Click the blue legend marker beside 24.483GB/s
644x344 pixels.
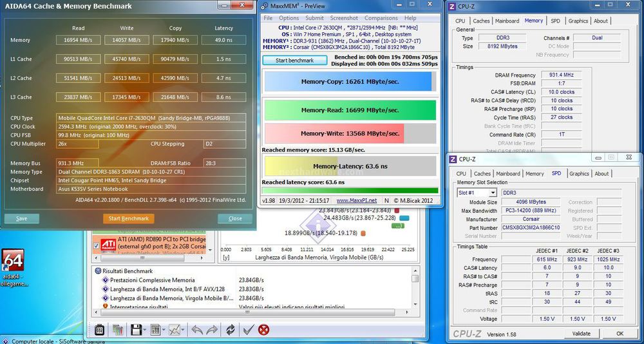404,218
